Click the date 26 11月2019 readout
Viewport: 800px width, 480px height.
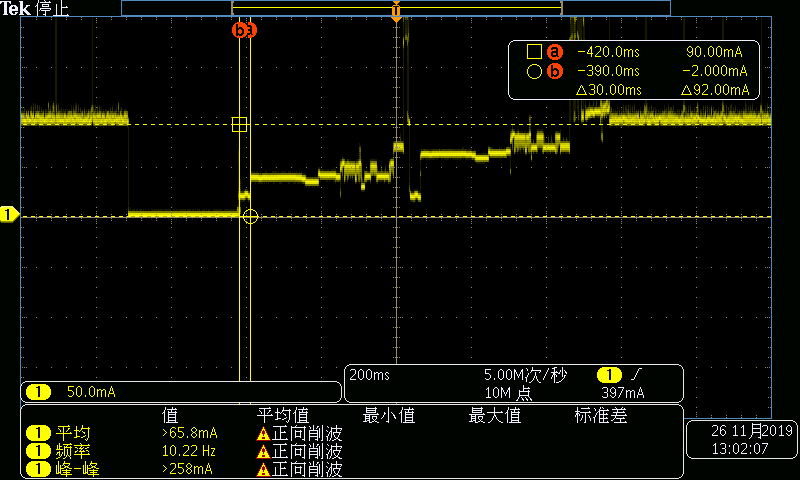point(752,431)
